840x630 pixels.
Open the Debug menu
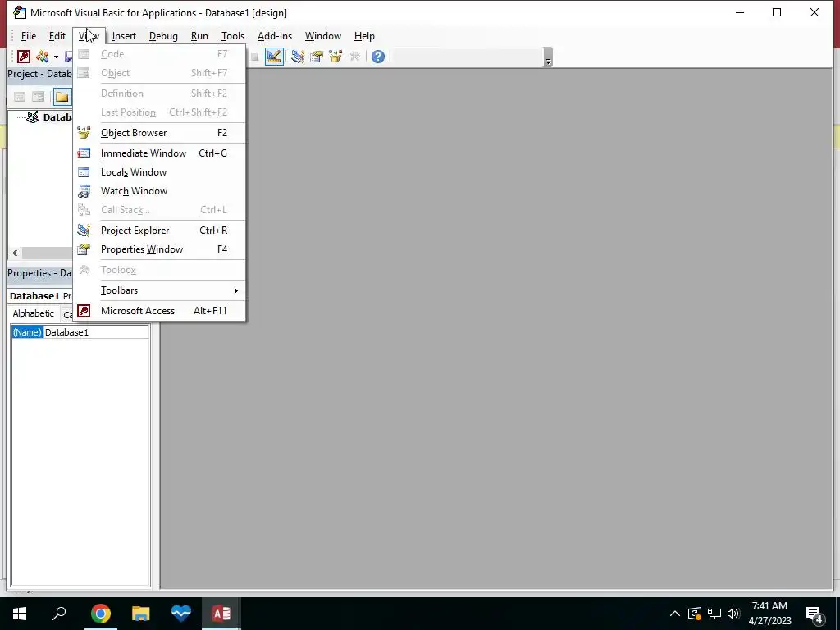(x=163, y=36)
